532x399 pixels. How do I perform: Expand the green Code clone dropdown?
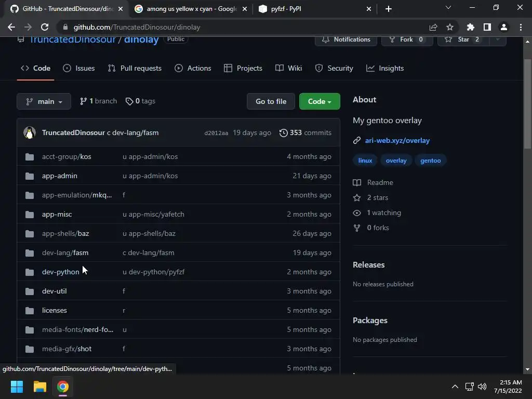(x=320, y=101)
